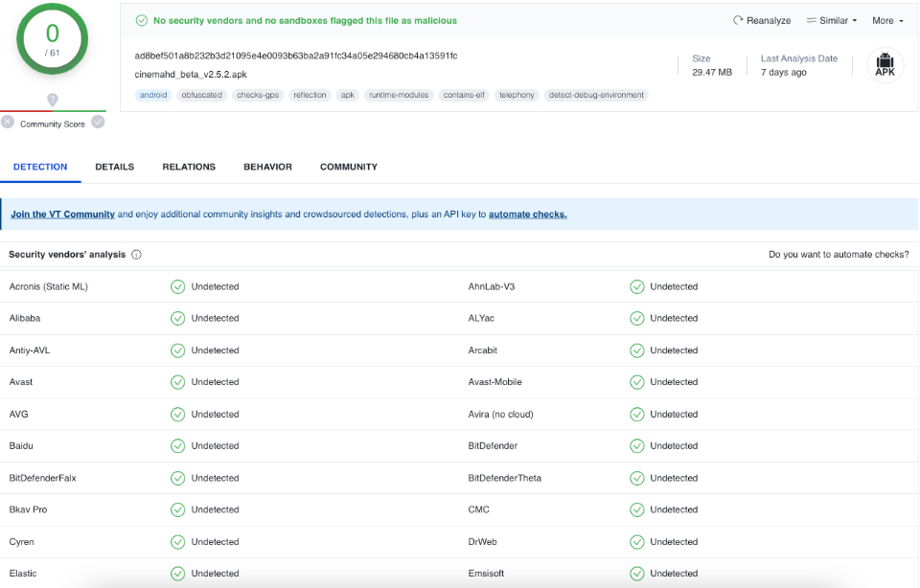Click the obfuscated tag
This screenshot has width=920, height=588.
pos(202,95)
